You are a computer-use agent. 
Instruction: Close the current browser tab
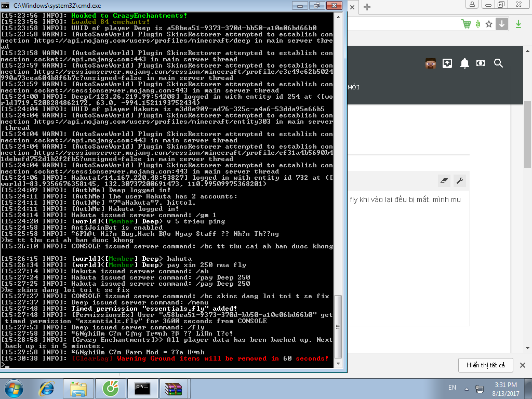click(x=352, y=7)
